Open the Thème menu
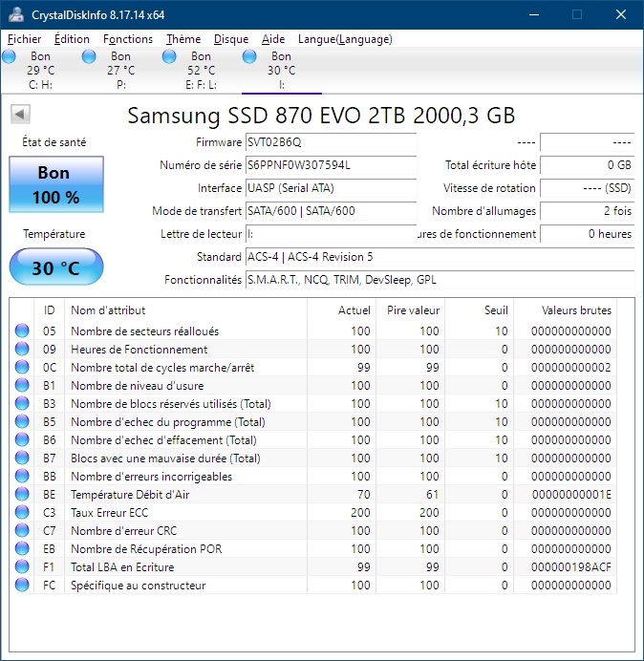 [183, 39]
